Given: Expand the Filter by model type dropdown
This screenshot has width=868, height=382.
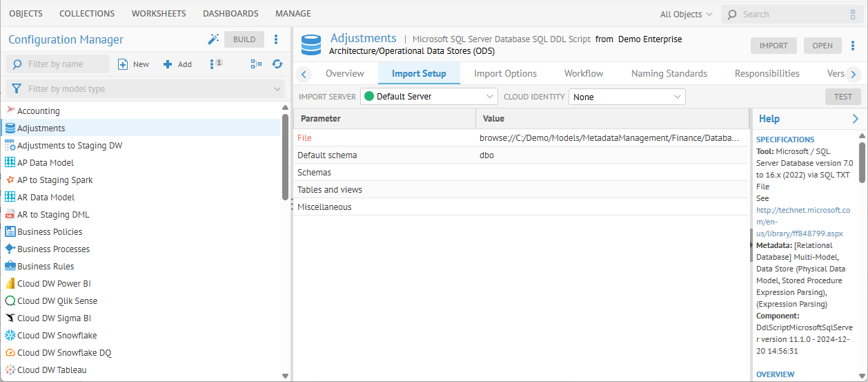Looking at the screenshot, I should click(x=277, y=89).
